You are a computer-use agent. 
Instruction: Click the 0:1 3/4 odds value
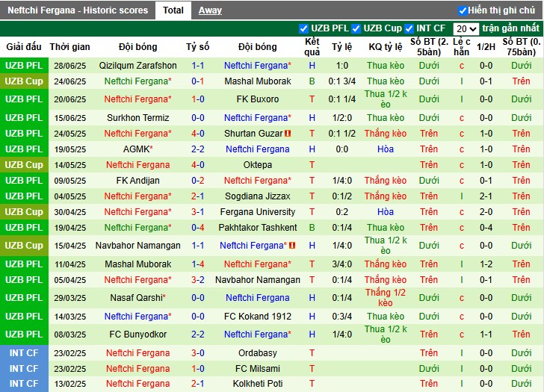pyautogui.click(x=341, y=81)
